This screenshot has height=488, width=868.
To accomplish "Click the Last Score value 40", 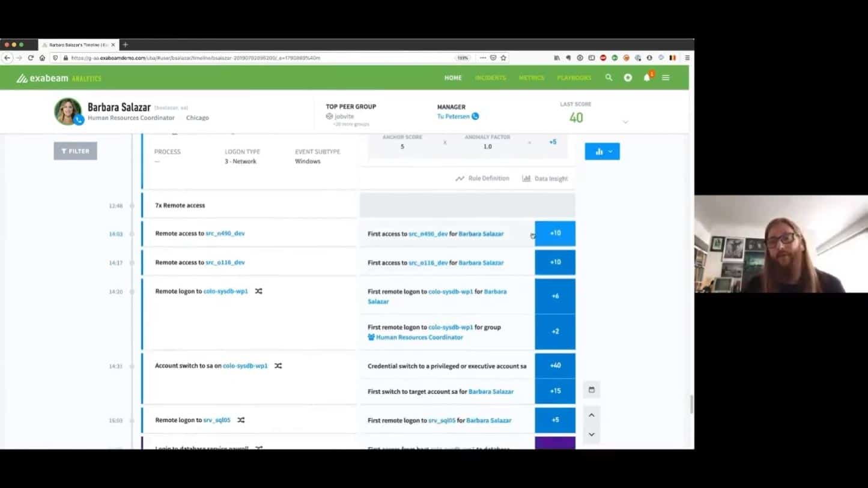I will click(576, 118).
